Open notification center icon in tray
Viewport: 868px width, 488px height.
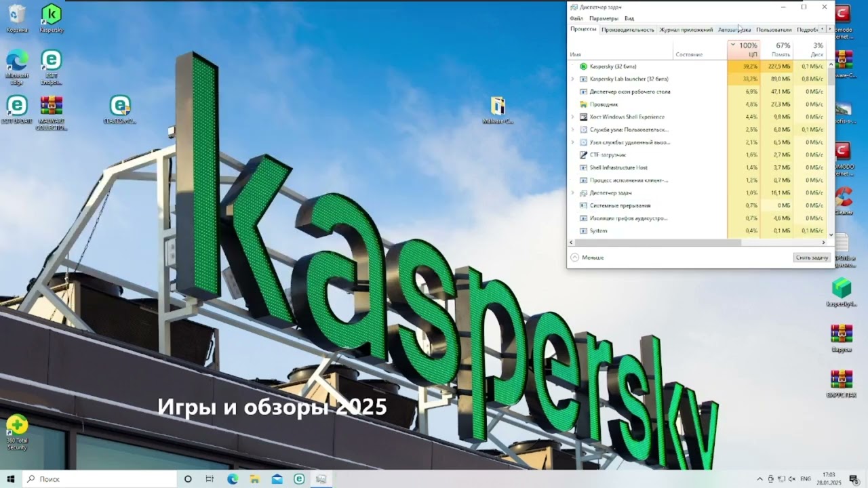[x=854, y=479]
